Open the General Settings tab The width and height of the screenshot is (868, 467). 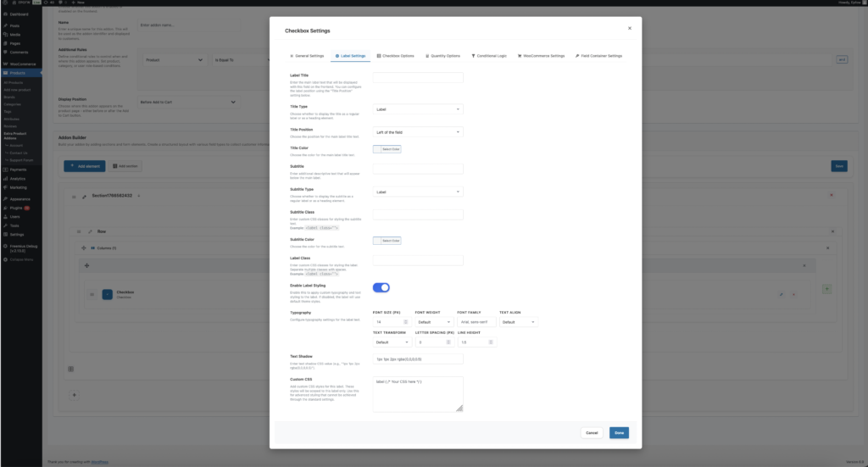[x=306, y=56]
